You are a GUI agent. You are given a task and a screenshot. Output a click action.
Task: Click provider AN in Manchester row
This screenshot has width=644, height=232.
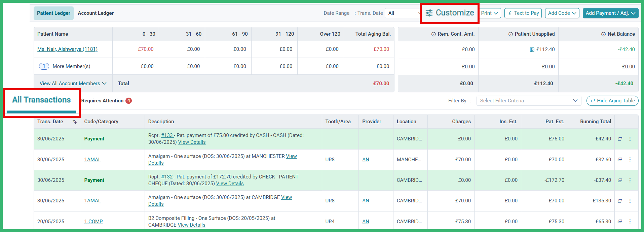pyautogui.click(x=366, y=160)
